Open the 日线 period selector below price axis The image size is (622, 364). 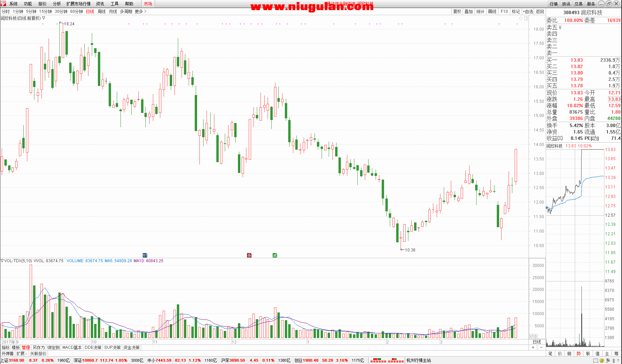(537, 342)
